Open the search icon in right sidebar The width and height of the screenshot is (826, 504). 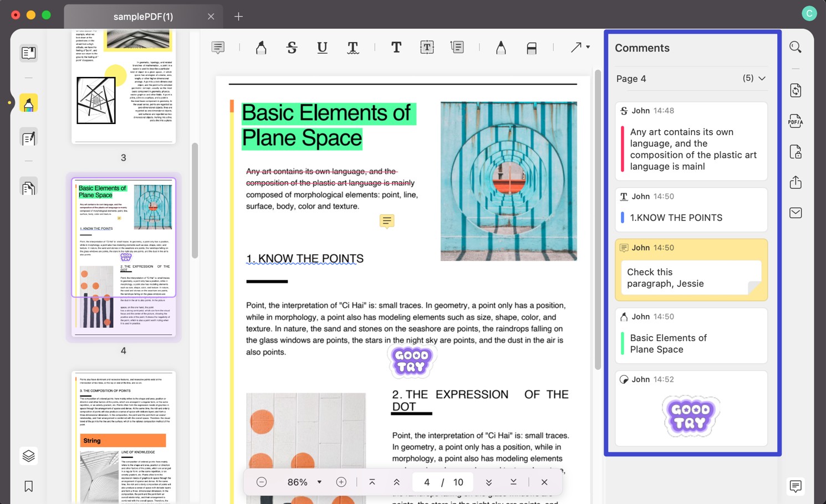point(796,48)
